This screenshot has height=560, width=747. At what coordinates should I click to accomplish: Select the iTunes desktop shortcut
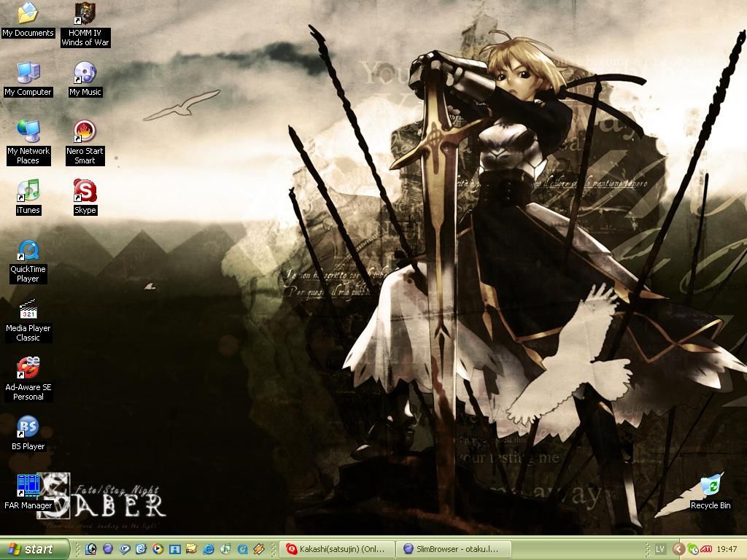pos(28,197)
